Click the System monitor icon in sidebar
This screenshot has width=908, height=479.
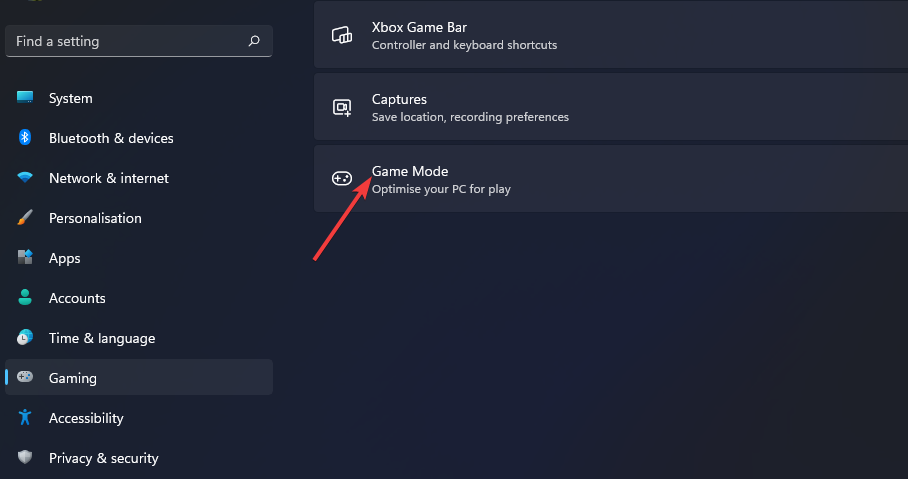(x=25, y=98)
